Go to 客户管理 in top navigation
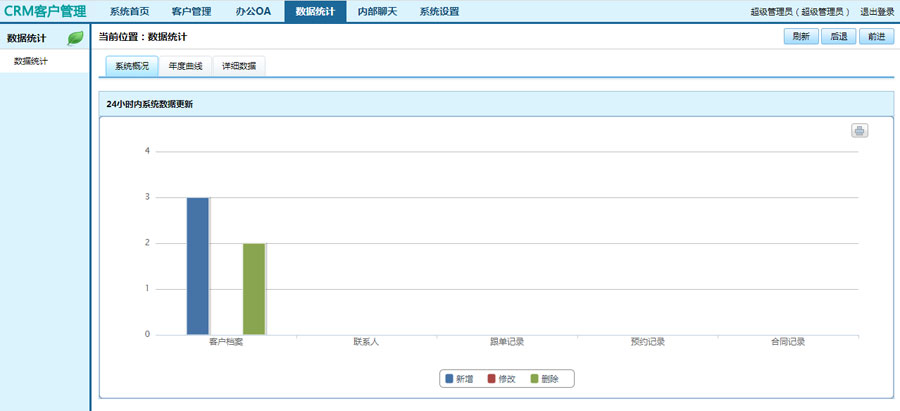 pos(191,12)
